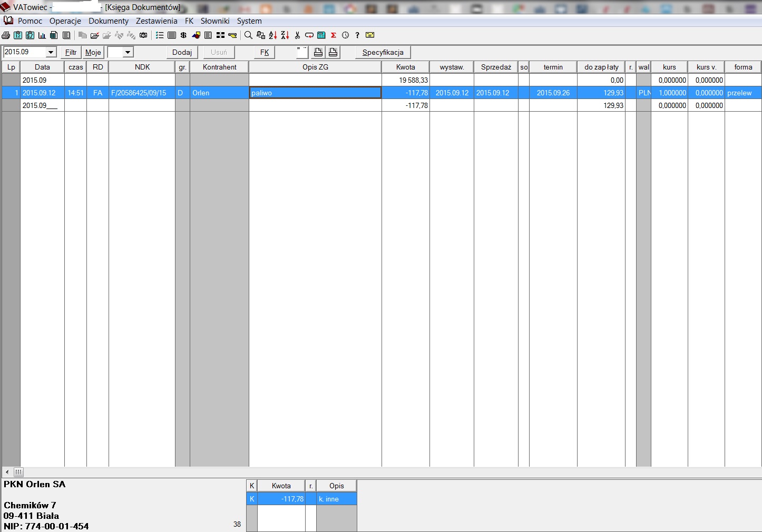762x532 pixels.
Task: Click the magnifying glass search icon
Action: point(248,35)
